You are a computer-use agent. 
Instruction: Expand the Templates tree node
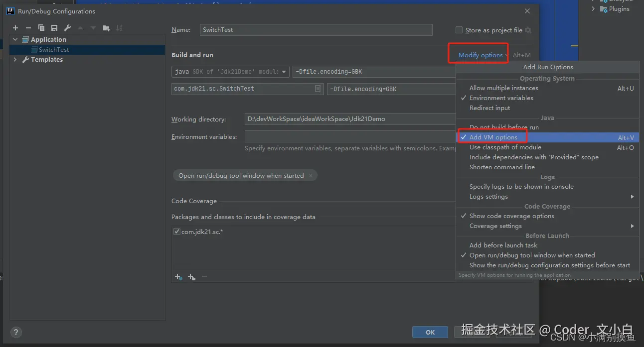(15, 60)
